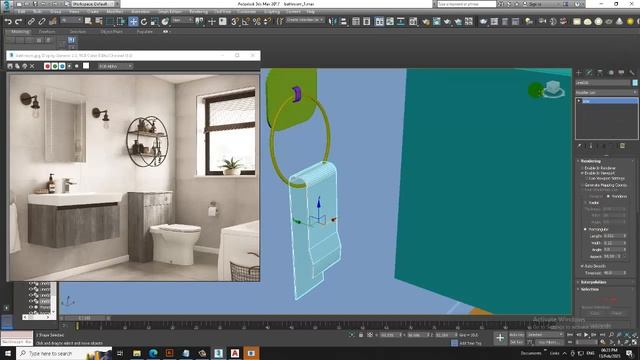Pick the Rectangular Selection Region tool
640x360 pixels.
tap(110, 21)
